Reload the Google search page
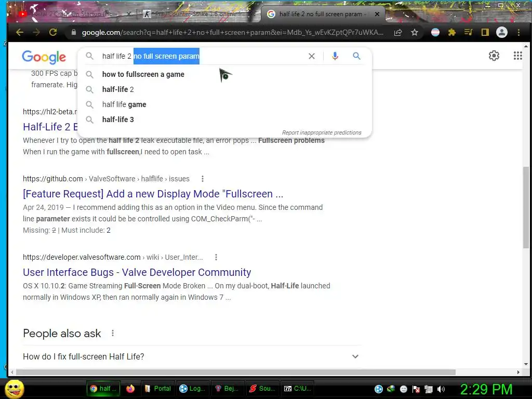 point(53,32)
